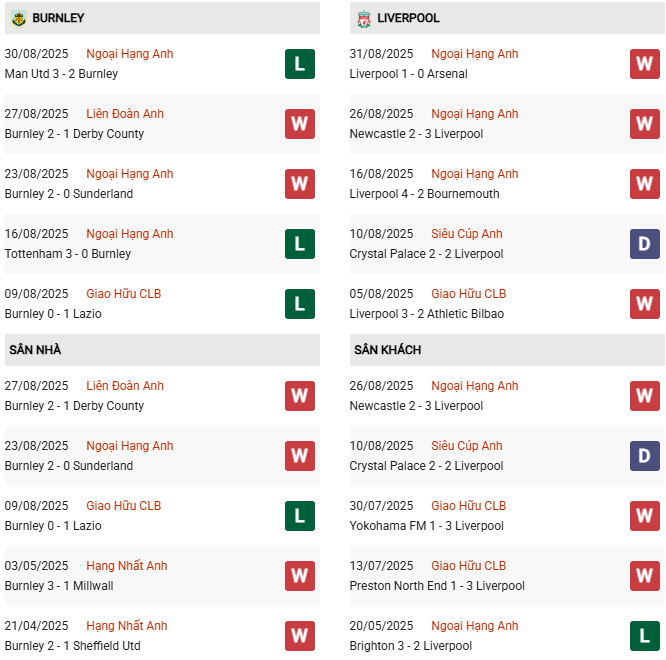The height and width of the screenshot is (660, 666).
Task: Click the L badge for Brighton 3-2 Liverpool
Action: point(644,636)
